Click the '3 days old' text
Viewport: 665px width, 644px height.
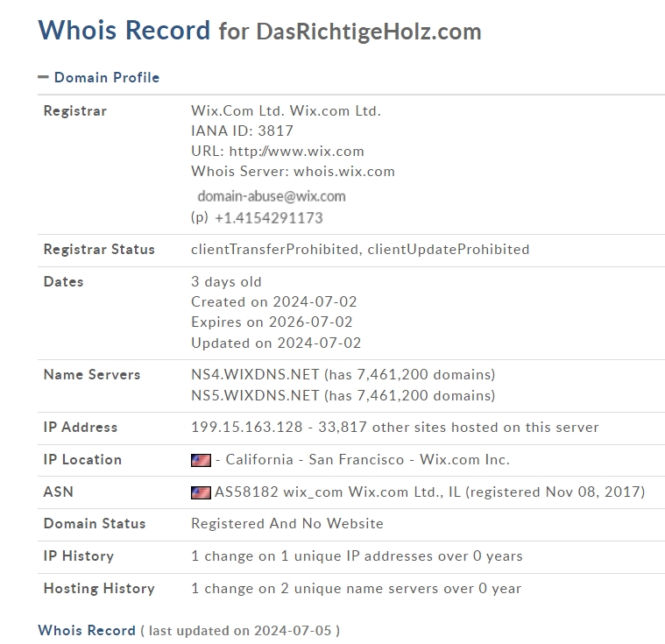[x=226, y=282]
